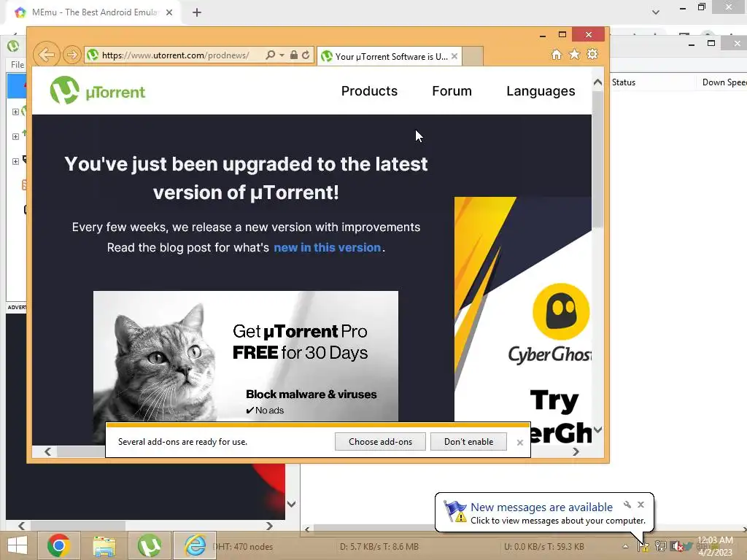Click the page scroll up arrow
Image resolution: width=747 pixels, height=560 pixels.
(x=597, y=82)
